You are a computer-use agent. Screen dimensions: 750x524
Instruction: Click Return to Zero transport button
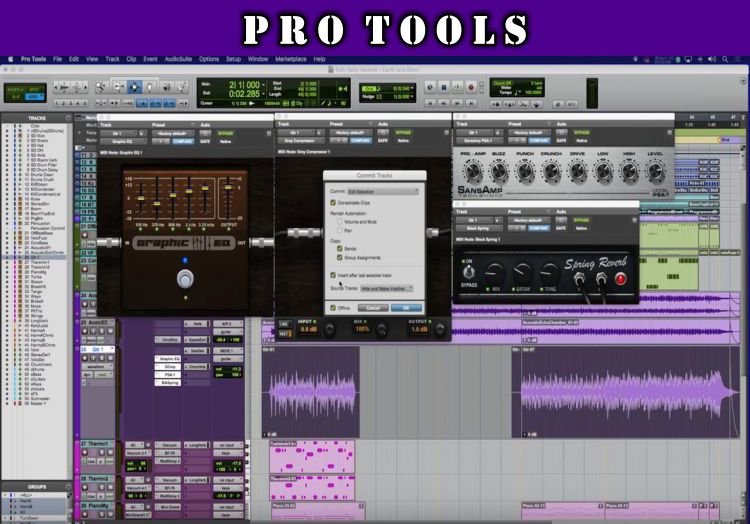[430, 103]
